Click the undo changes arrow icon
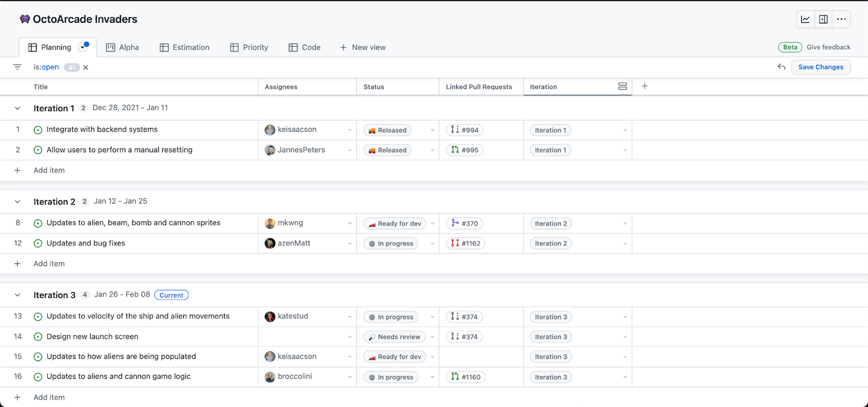Viewport: 868px width, 407px height. [781, 67]
